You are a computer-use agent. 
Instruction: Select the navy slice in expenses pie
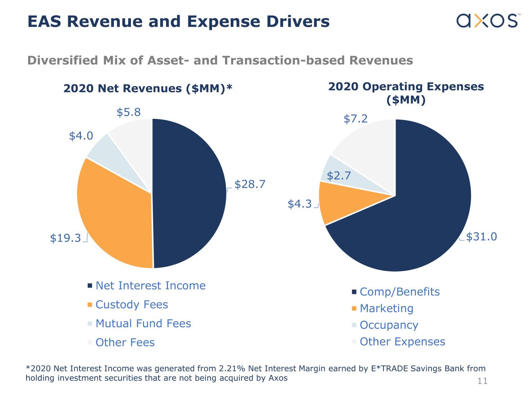421,218
